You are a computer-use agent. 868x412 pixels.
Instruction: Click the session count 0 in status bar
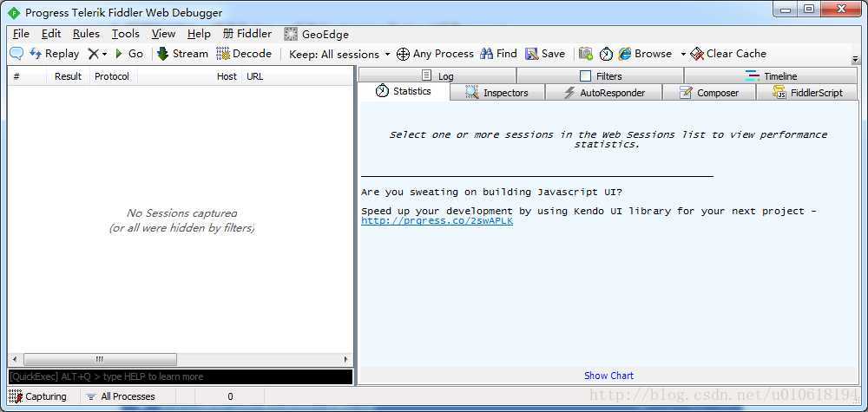[230, 396]
